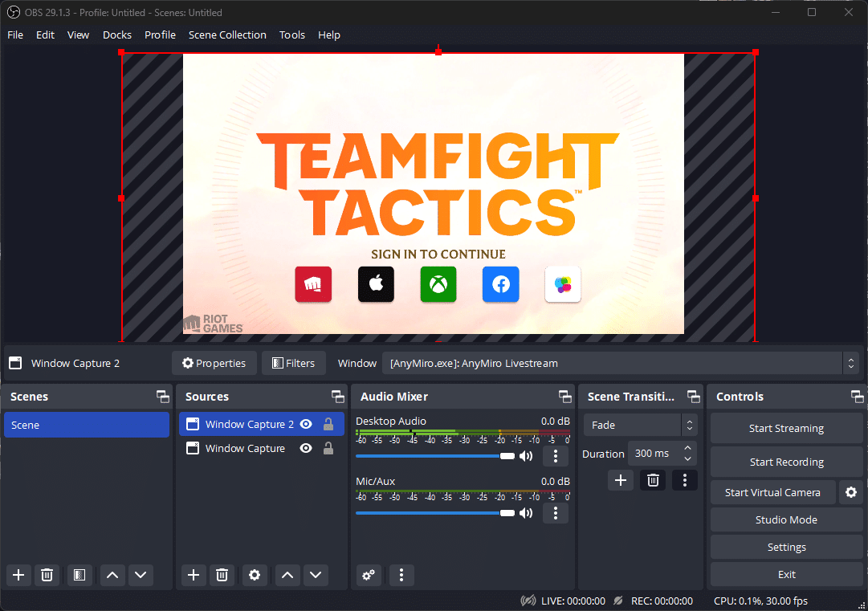Select Window Capture 2 source row

261,424
